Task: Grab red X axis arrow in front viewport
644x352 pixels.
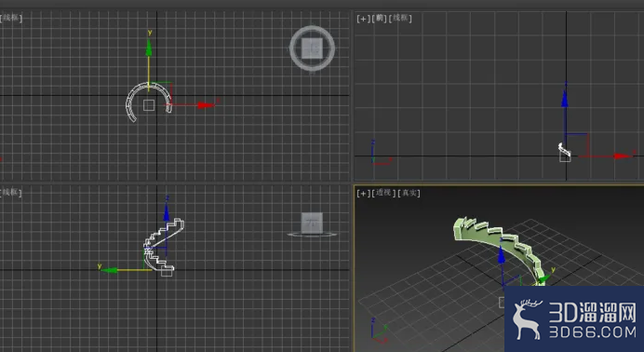Action: coord(623,156)
